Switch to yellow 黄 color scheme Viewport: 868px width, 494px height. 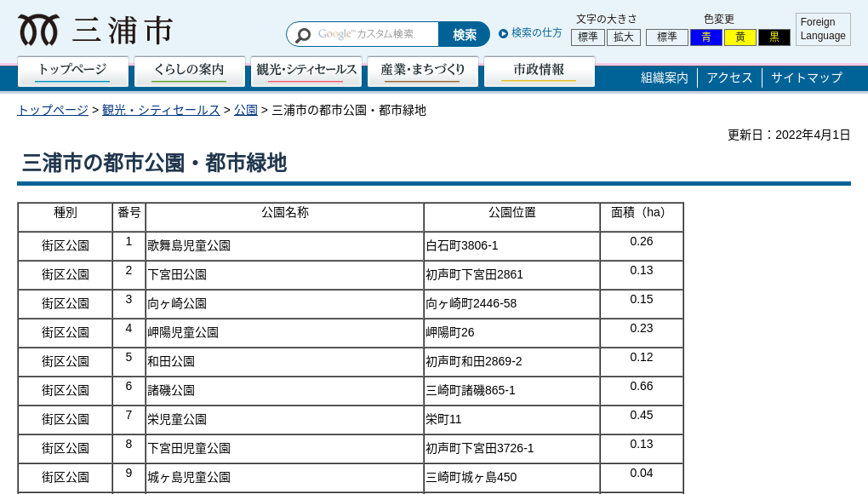pyautogui.click(x=740, y=37)
